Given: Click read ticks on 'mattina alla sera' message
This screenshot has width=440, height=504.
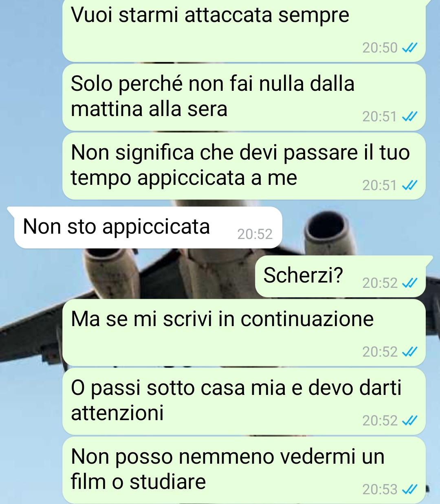Looking at the screenshot, I should [409, 117].
